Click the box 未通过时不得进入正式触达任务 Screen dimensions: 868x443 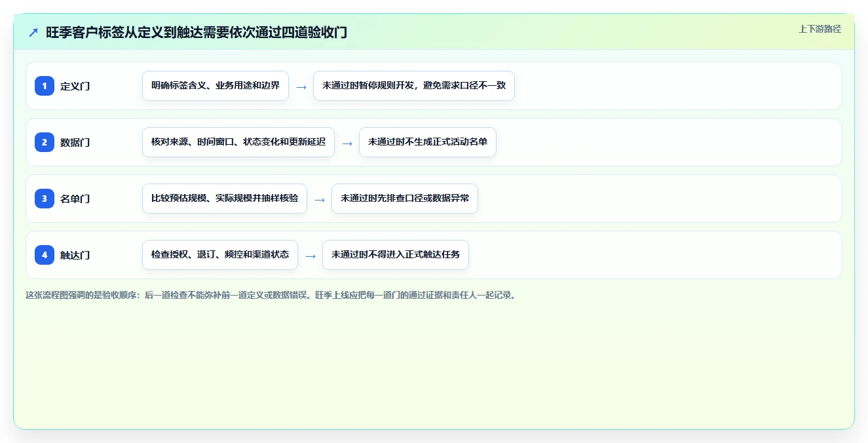(396, 255)
